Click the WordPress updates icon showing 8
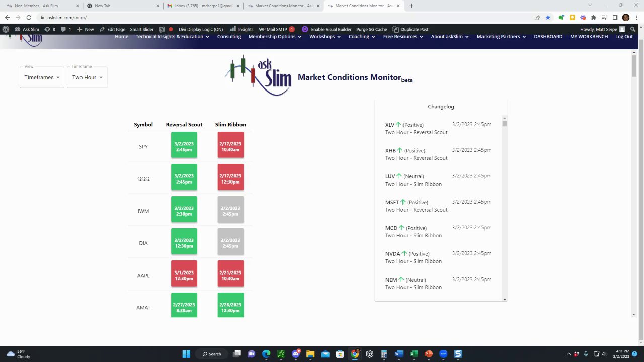644x362 pixels. coord(50,29)
